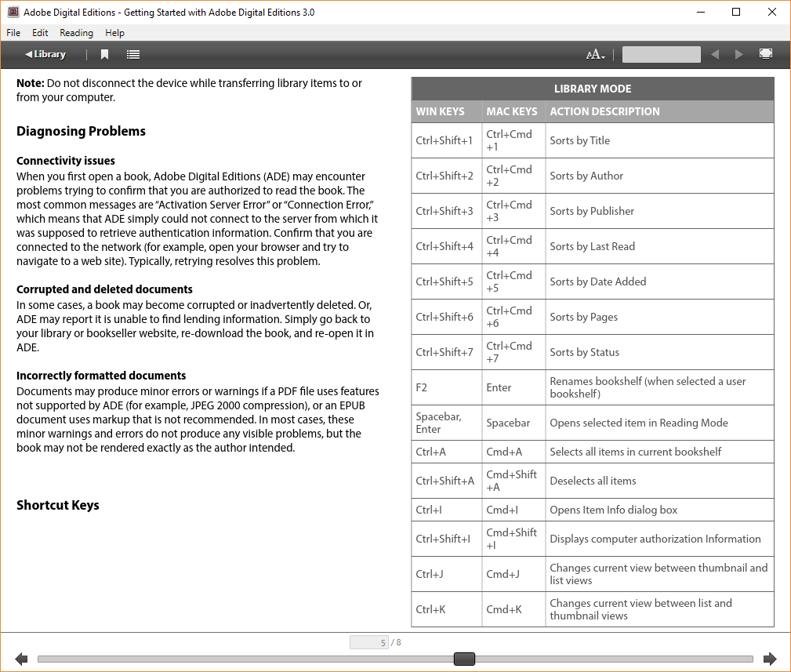Click the Sorts by Author cell
This screenshot has height=672, width=791.
pyautogui.click(x=660, y=176)
